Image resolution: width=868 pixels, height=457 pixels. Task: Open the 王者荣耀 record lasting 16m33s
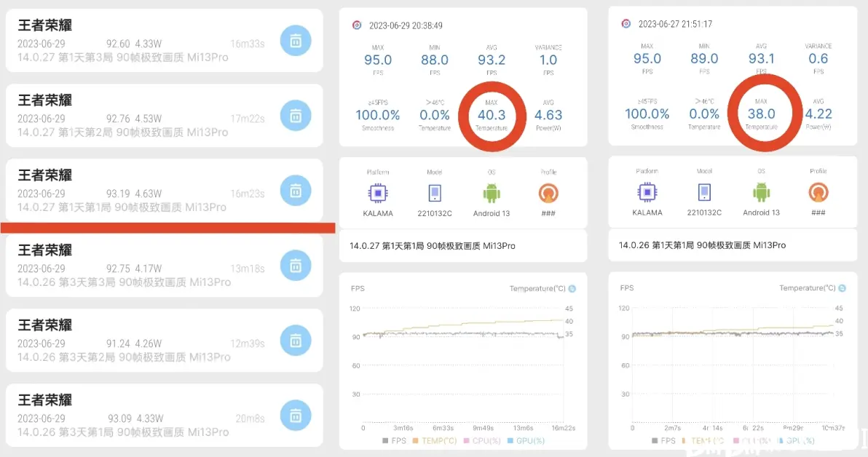165,41
